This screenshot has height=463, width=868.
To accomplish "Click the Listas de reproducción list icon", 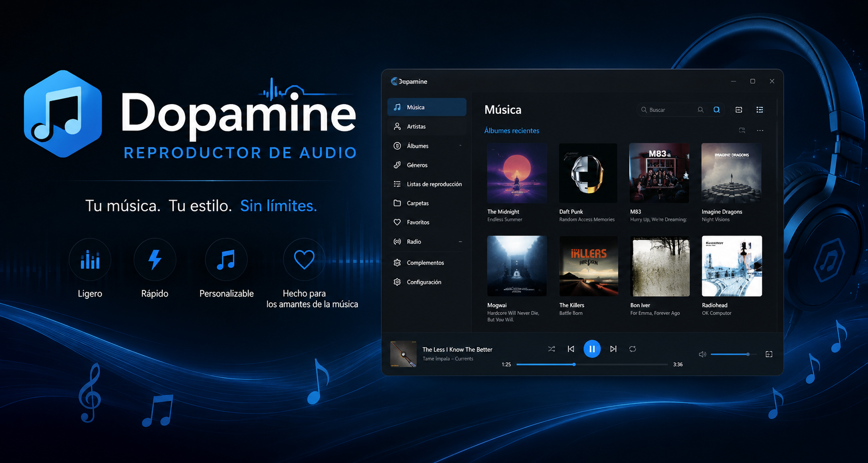I will [397, 184].
